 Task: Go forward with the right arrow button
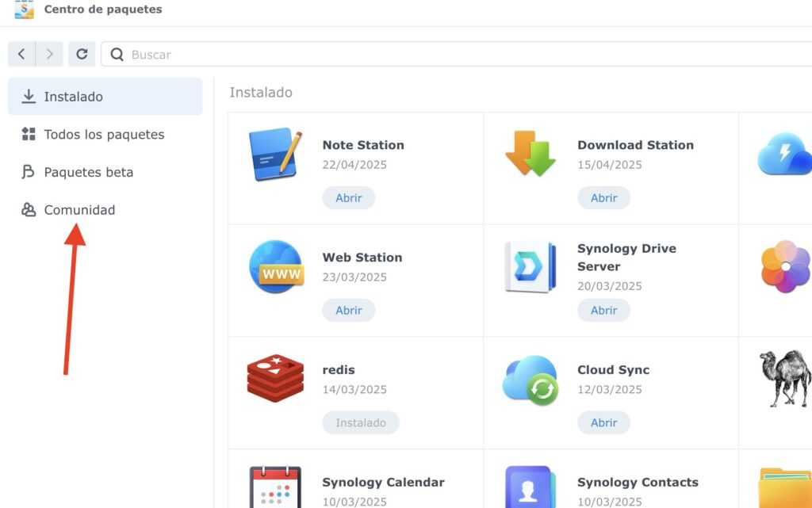coord(49,54)
